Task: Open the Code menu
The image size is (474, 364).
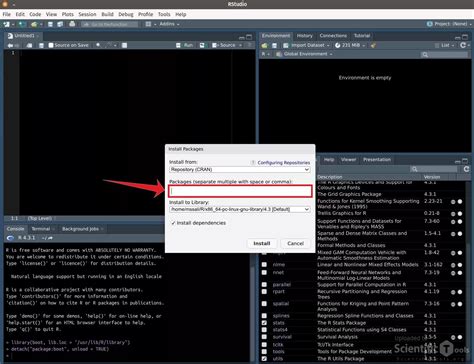Action: click(x=35, y=14)
